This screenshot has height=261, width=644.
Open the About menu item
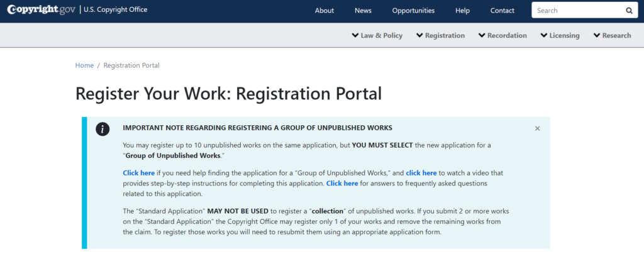point(325,11)
